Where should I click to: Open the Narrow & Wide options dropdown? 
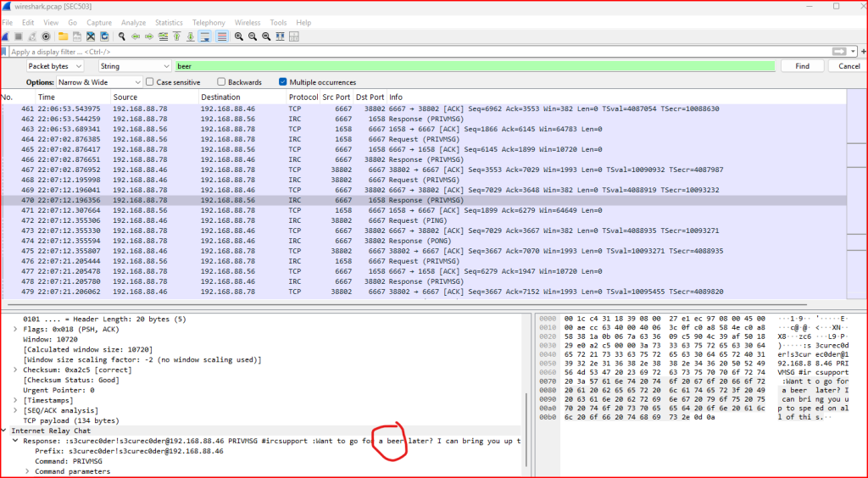click(x=98, y=82)
